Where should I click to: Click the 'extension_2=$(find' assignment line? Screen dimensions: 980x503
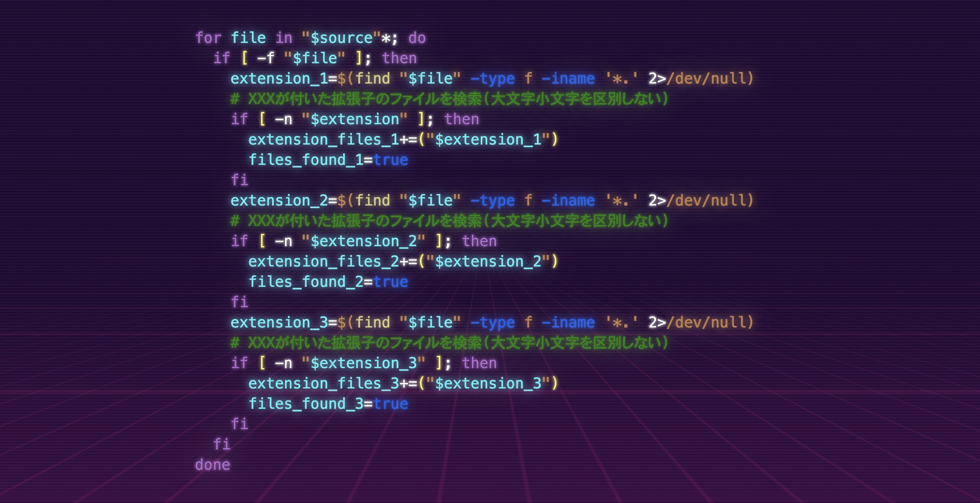click(x=492, y=201)
